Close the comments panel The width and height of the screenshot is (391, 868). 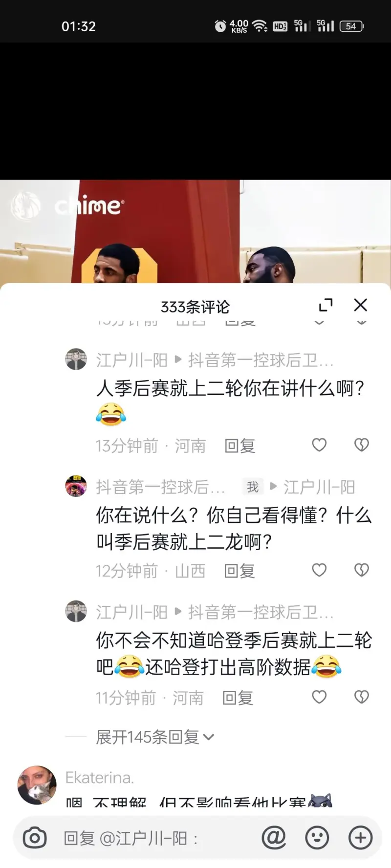click(x=361, y=305)
